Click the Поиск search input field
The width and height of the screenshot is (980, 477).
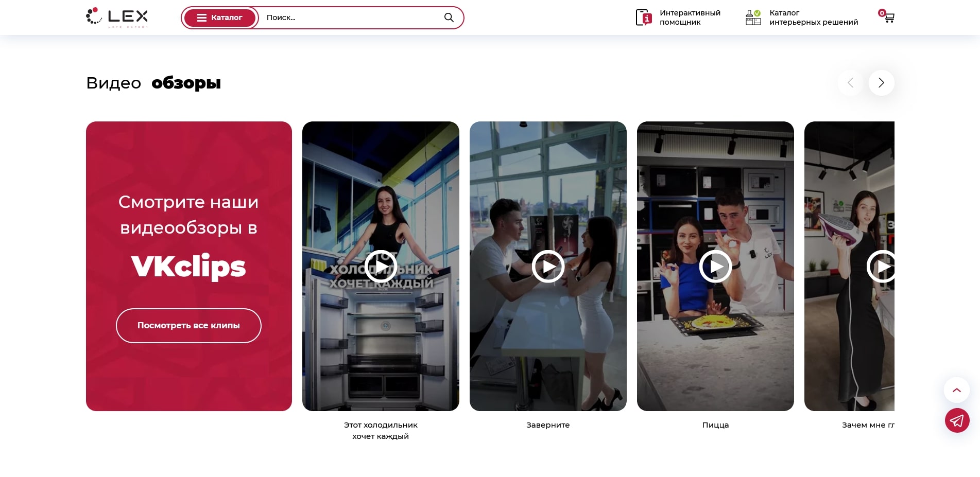point(350,17)
